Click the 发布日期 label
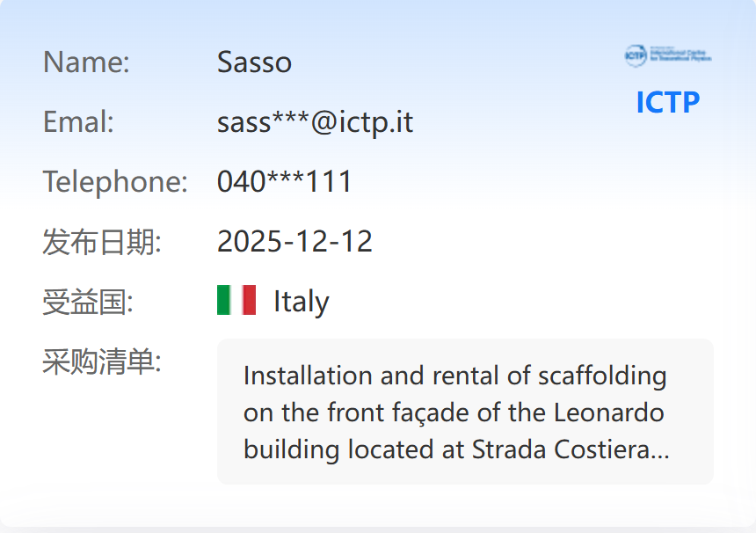Viewport: 756px width, 533px height. coord(101,241)
